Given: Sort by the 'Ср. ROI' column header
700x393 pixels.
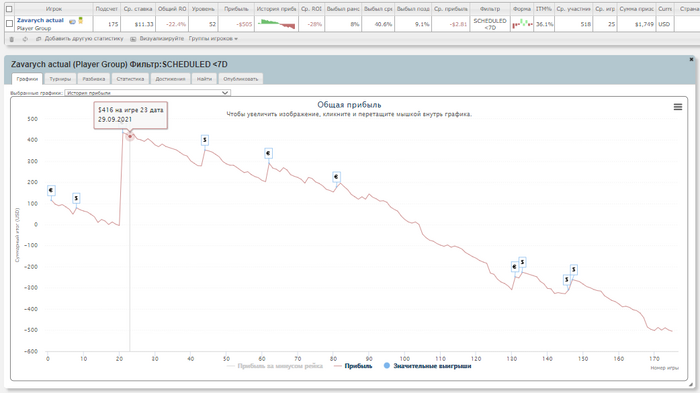Looking at the screenshot, I should [x=311, y=9].
